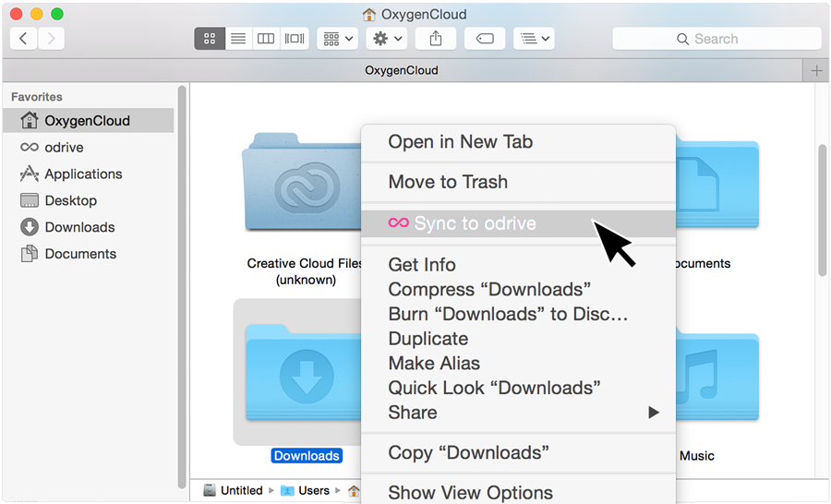The height and width of the screenshot is (504, 831).
Task: Click the sidebar scrollbar
Action: click(x=182, y=286)
